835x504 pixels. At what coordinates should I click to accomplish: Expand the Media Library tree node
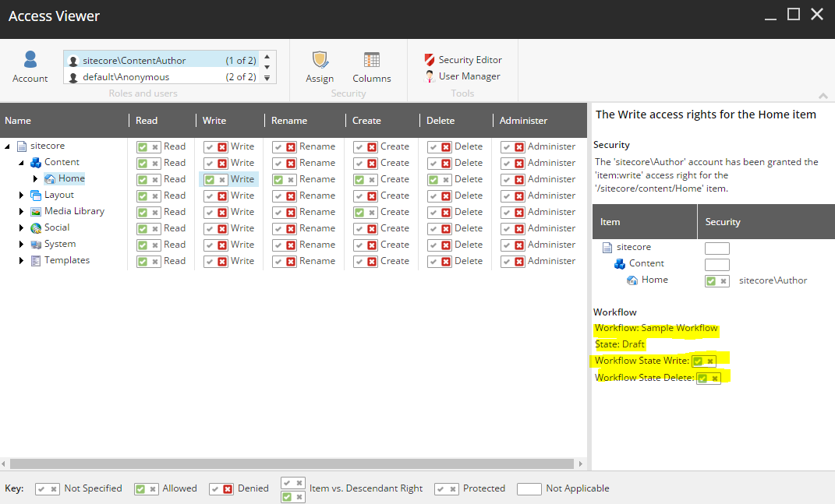click(21, 212)
